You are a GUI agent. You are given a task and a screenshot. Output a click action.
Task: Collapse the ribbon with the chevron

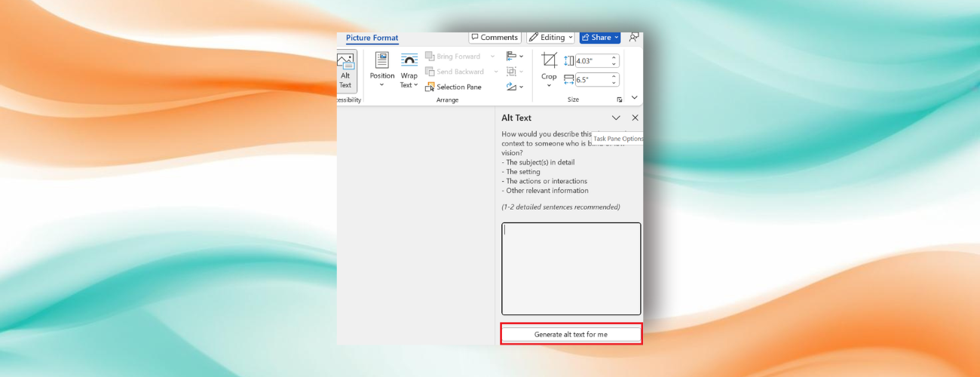[635, 97]
